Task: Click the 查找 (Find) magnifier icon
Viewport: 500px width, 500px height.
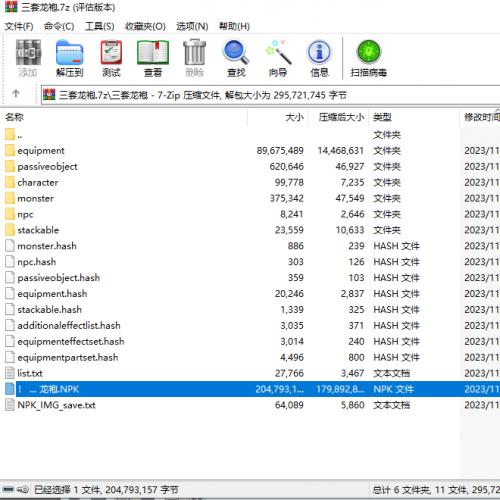Action: pyautogui.click(x=236, y=58)
